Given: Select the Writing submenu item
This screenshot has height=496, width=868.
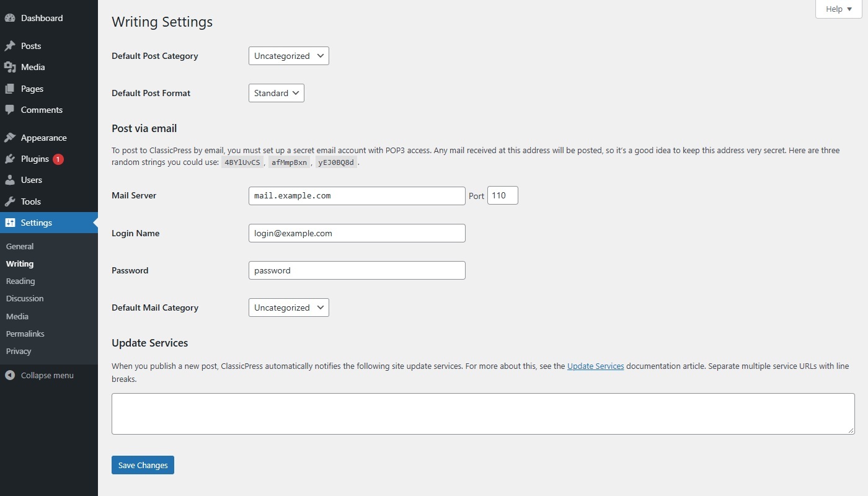Looking at the screenshot, I should 20,263.
